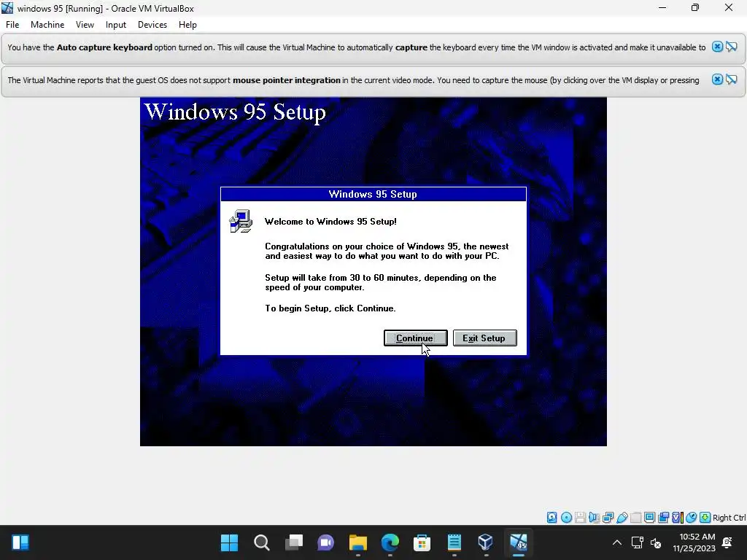The width and height of the screenshot is (747, 560).
Task: Open taskbar Search
Action: pyautogui.click(x=262, y=542)
